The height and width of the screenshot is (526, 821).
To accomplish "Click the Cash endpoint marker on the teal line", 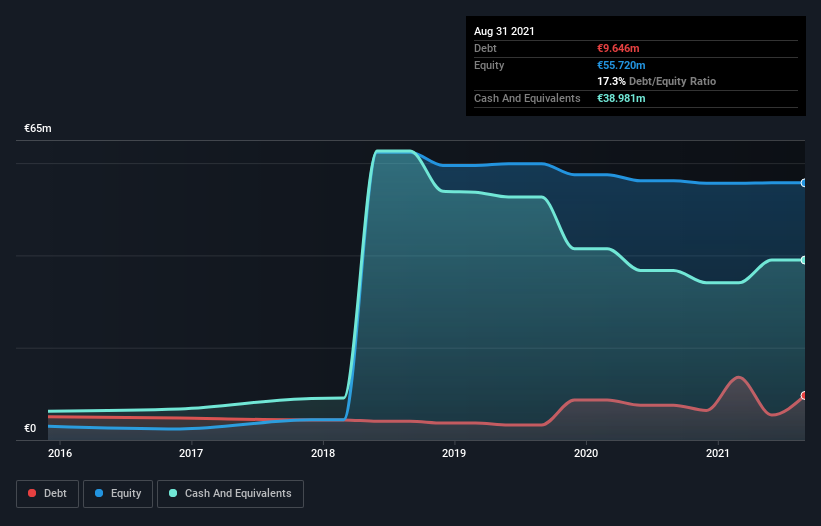I will pos(804,260).
